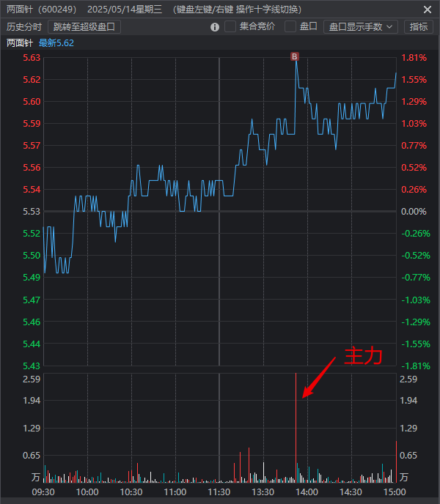Click the 09:30 time axis label
This screenshot has height=504, width=440.
[x=45, y=492]
